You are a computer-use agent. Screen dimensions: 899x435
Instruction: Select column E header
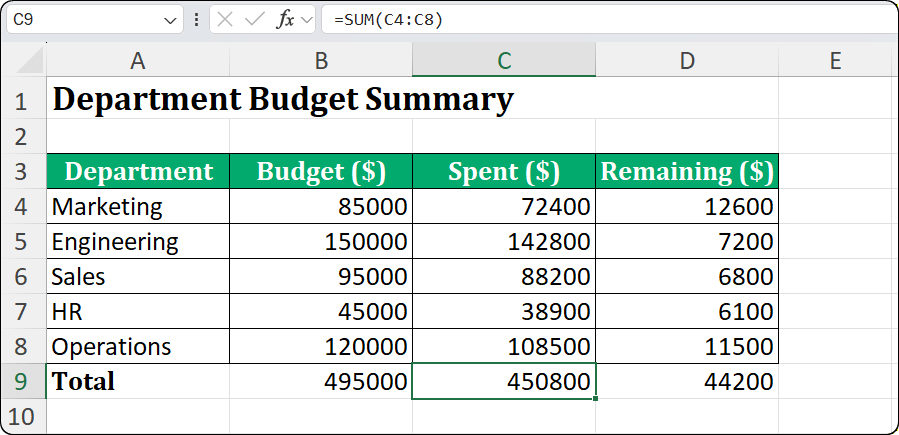[836, 61]
